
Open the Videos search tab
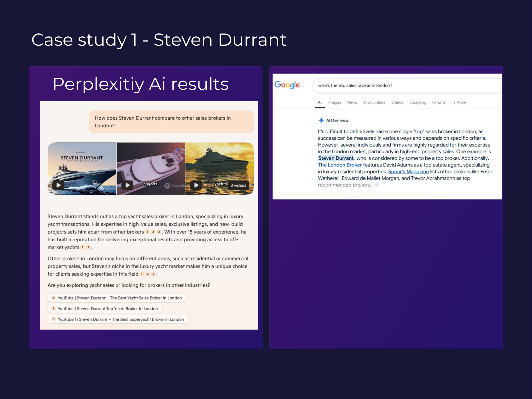point(397,102)
